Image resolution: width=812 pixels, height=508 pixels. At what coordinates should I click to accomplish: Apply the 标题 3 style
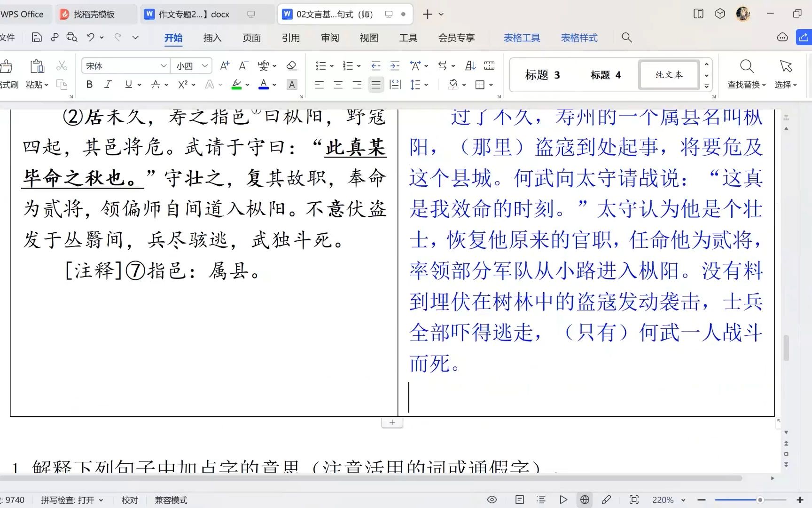coord(542,74)
